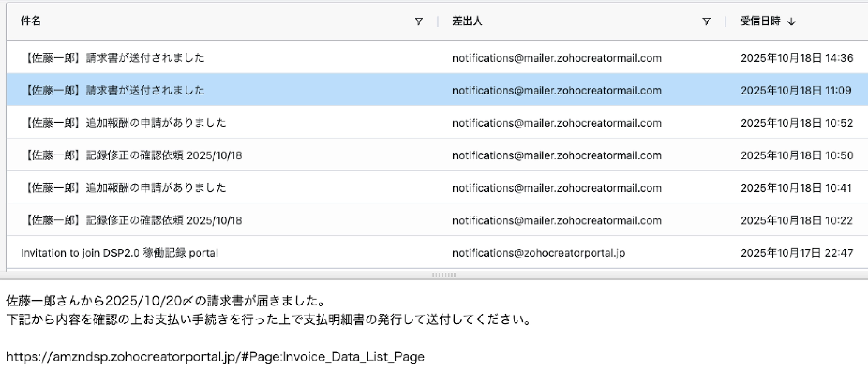Click the column divider between 件名 and 差出人
Image resolution: width=868 pixels, height=372 pixels.
click(x=437, y=22)
